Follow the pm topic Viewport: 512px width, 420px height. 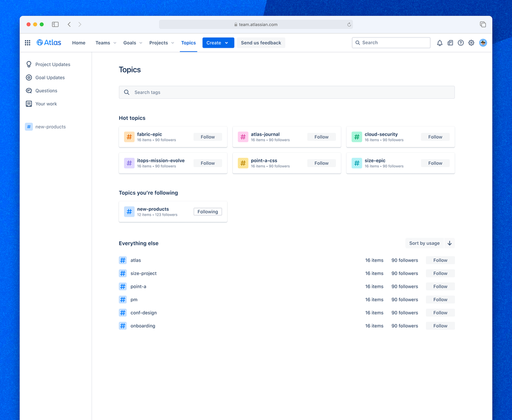pos(440,300)
